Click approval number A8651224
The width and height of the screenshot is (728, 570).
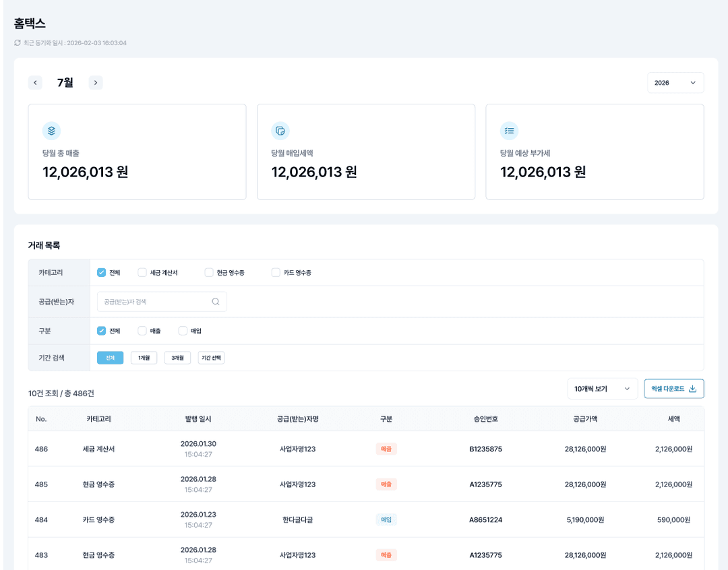coord(485,520)
